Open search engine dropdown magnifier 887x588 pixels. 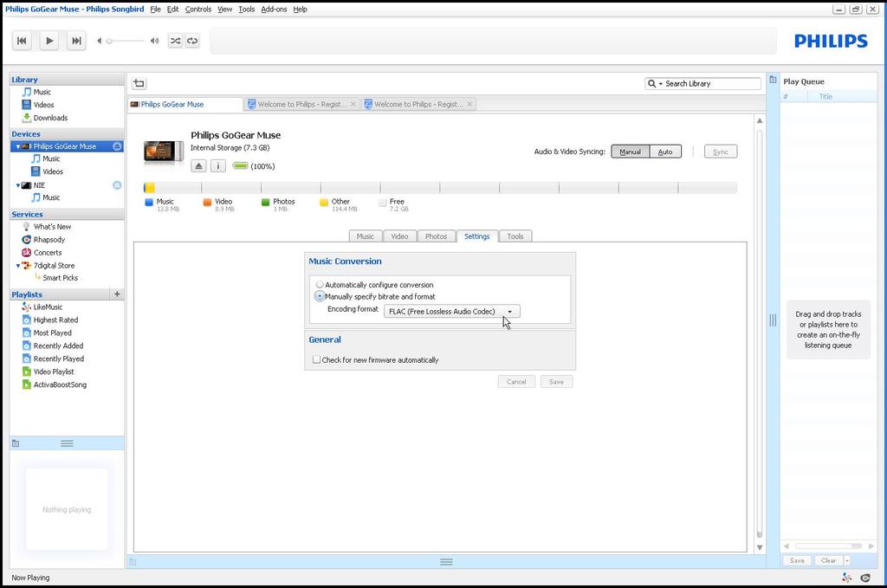(654, 84)
